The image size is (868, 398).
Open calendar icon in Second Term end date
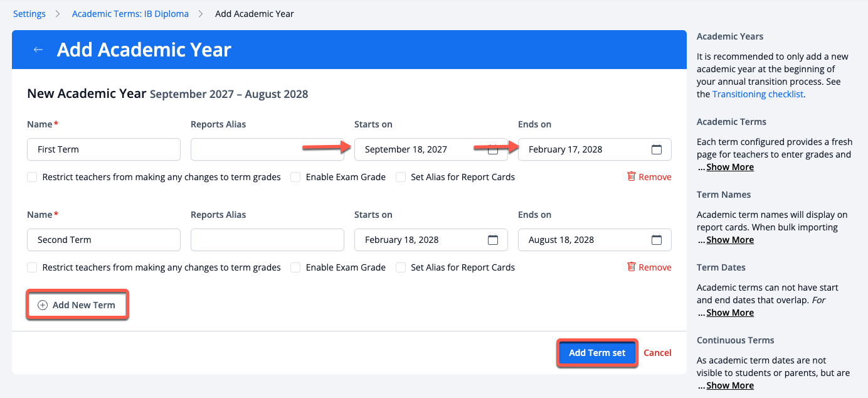click(657, 240)
